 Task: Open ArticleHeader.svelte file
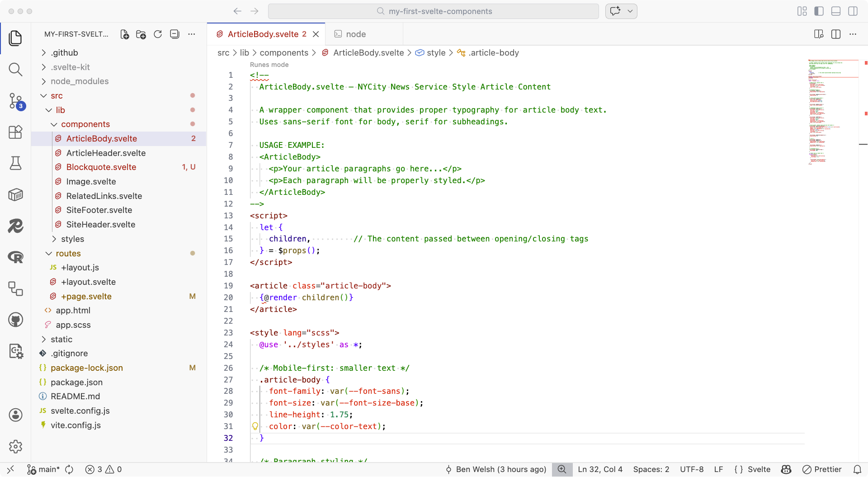coord(118,153)
